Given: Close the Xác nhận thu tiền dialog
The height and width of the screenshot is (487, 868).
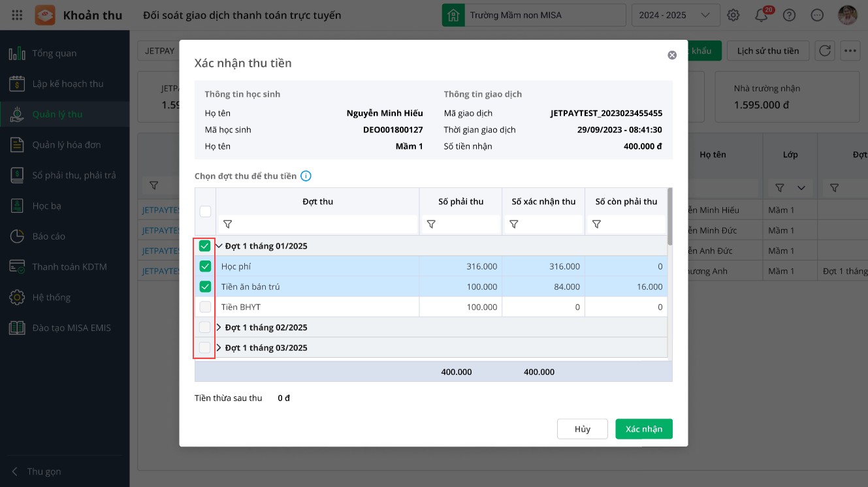Looking at the screenshot, I should [x=672, y=55].
